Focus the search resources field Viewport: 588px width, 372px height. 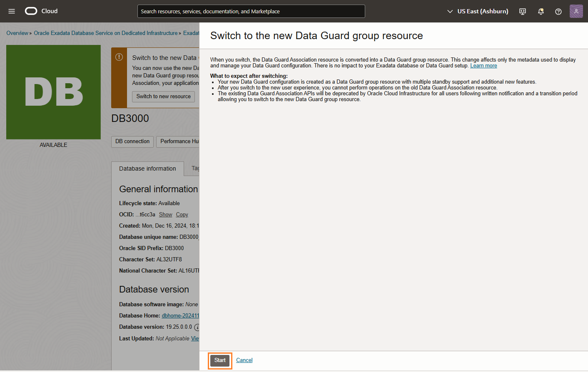coord(251,11)
